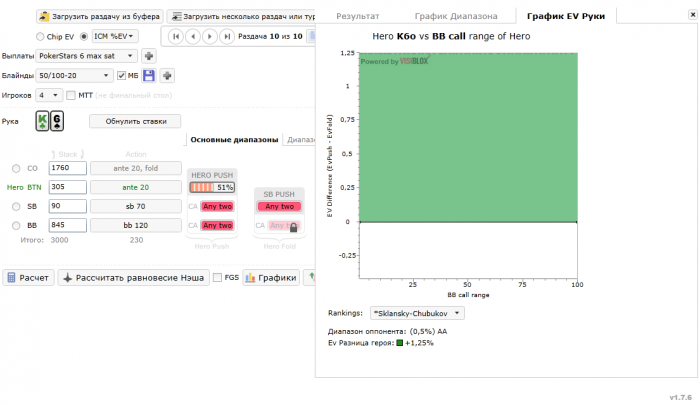Select the BB player radio button
The height and width of the screenshot is (405, 700).
pyautogui.click(x=16, y=225)
